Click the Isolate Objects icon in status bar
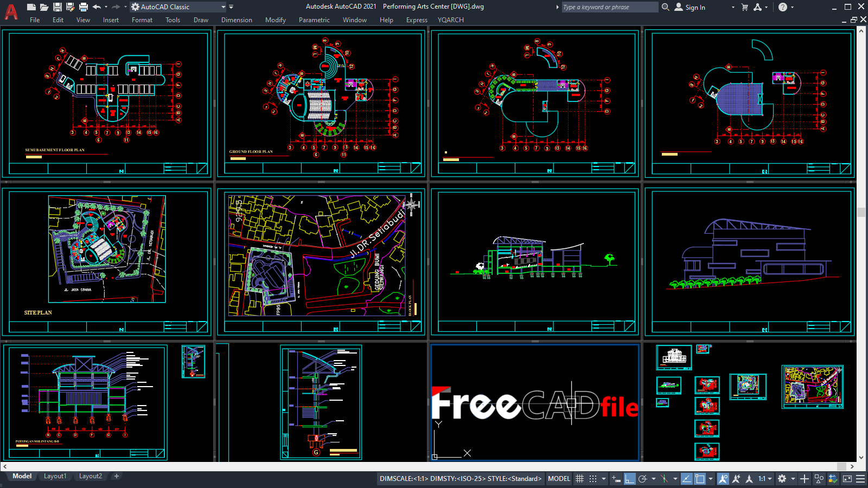Image resolution: width=868 pixels, height=488 pixels. [x=820, y=478]
